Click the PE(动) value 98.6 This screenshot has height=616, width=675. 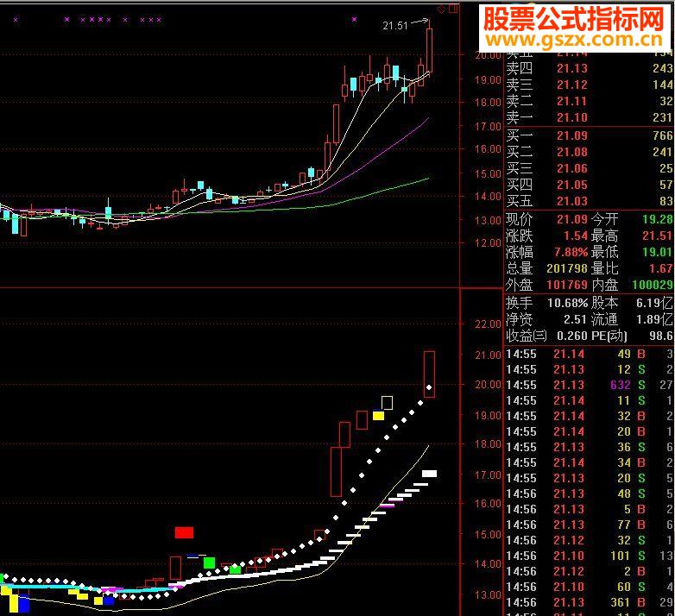661,336
